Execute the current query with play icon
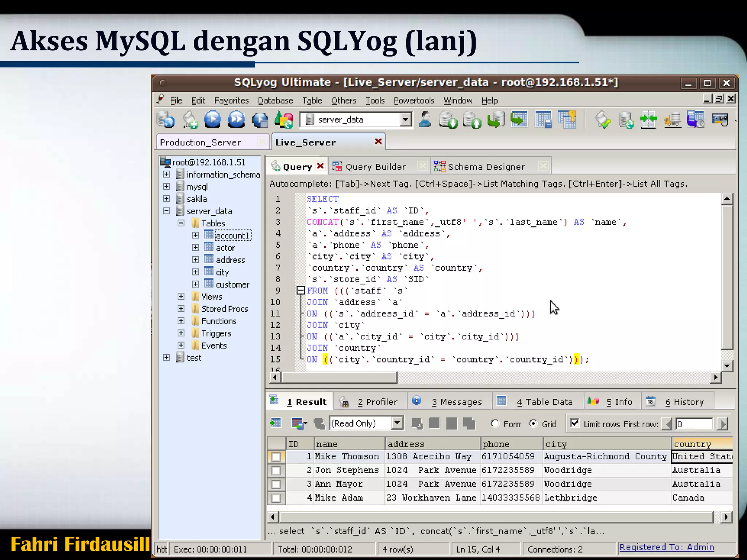 pyautogui.click(x=213, y=120)
